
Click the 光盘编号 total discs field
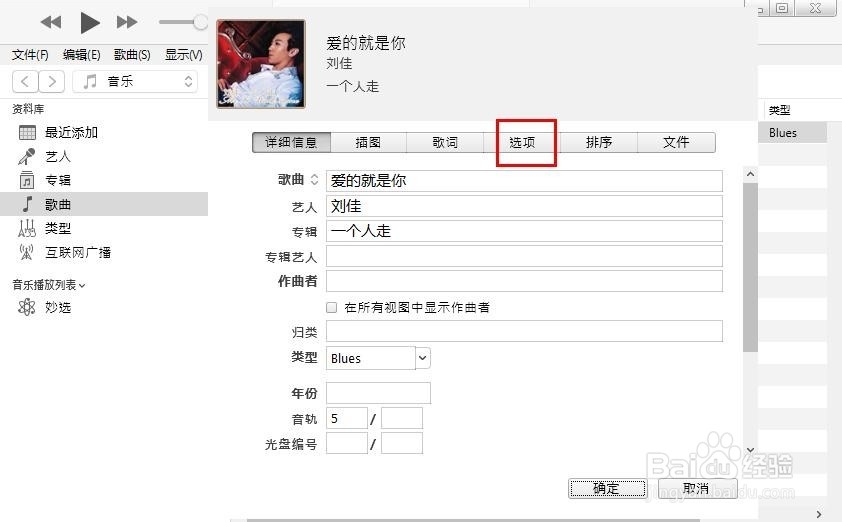tap(402, 444)
